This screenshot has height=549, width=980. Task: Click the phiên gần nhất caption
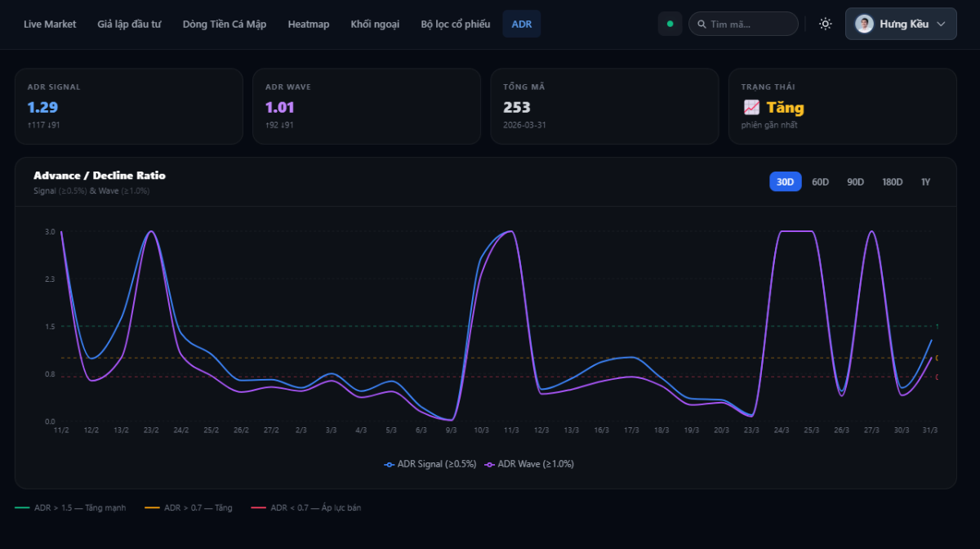pos(769,125)
